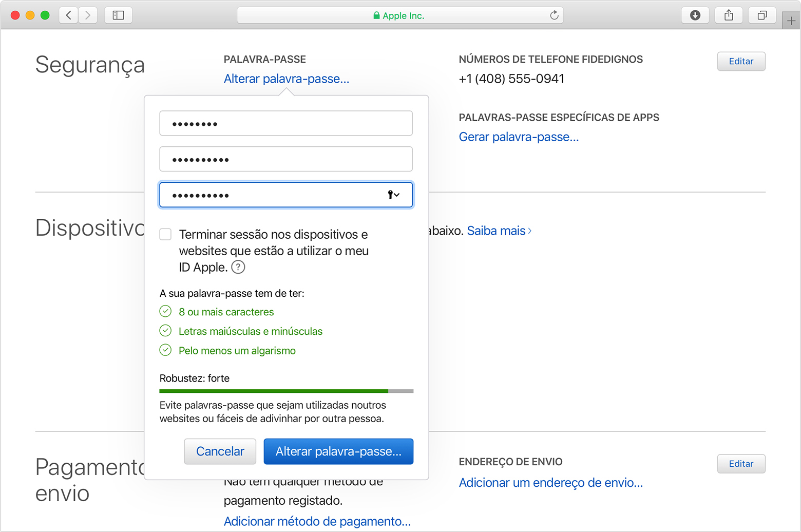Click the chevron after Saiba mais
The height and width of the screenshot is (532, 801).
530,231
